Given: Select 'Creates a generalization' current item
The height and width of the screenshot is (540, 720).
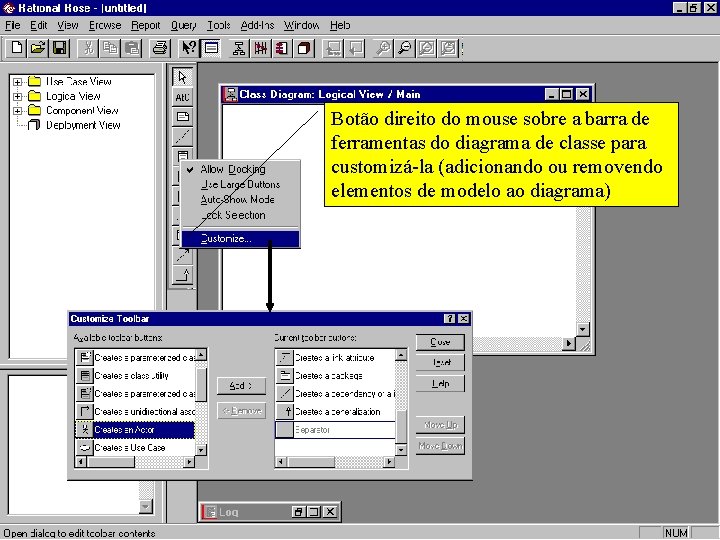Looking at the screenshot, I should tap(335, 412).
